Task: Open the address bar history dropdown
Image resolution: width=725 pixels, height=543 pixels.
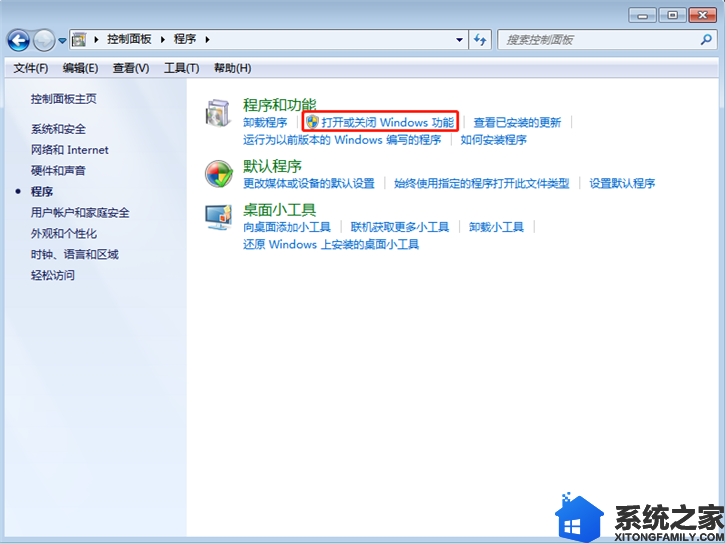Action: pyautogui.click(x=459, y=40)
